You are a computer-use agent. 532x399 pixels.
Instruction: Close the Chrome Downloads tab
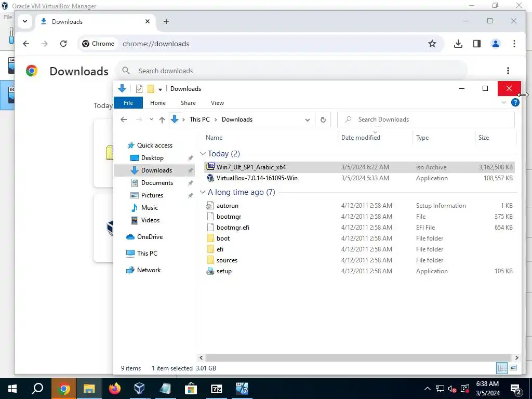[148, 21]
